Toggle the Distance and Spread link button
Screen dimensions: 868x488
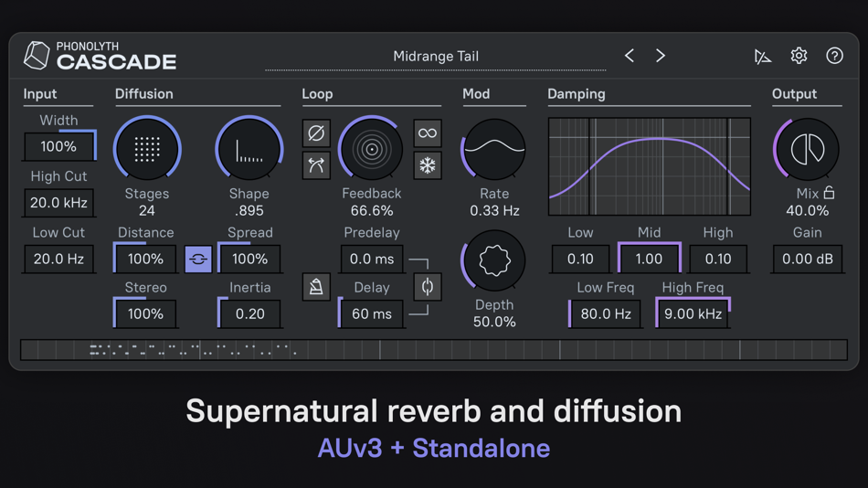click(198, 259)
